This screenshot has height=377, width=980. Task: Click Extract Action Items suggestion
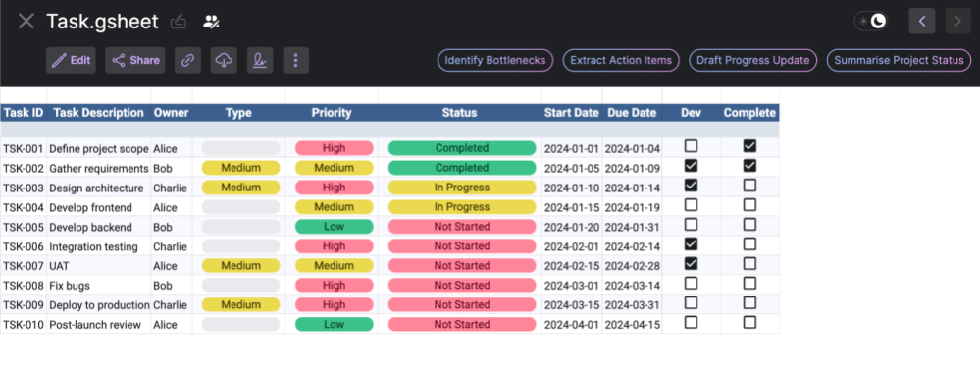click(x=621, y=61)
